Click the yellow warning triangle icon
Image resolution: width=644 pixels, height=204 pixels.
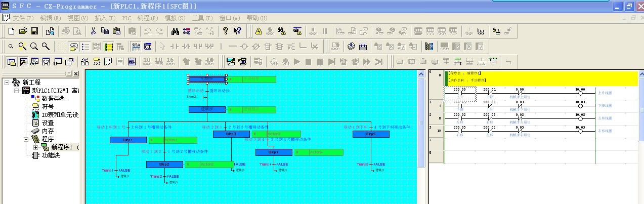(259, 31)
